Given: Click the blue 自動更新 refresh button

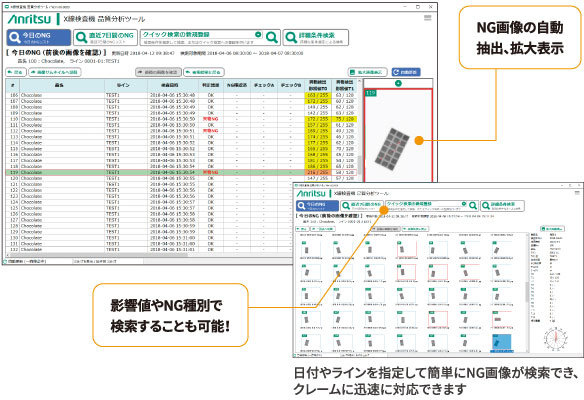Looking at the screenshot, I should pos(406,72).
